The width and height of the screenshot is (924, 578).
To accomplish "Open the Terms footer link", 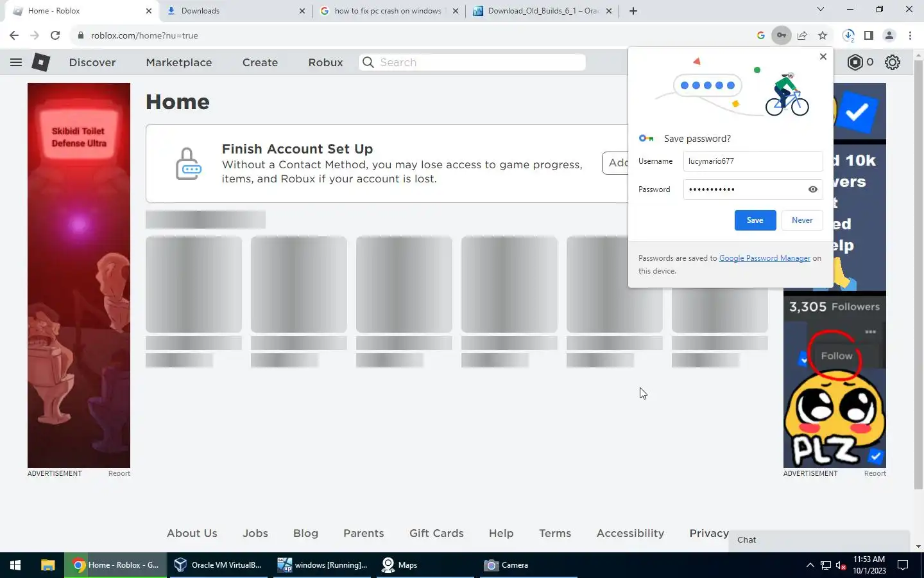I will (x=555, y=533).
